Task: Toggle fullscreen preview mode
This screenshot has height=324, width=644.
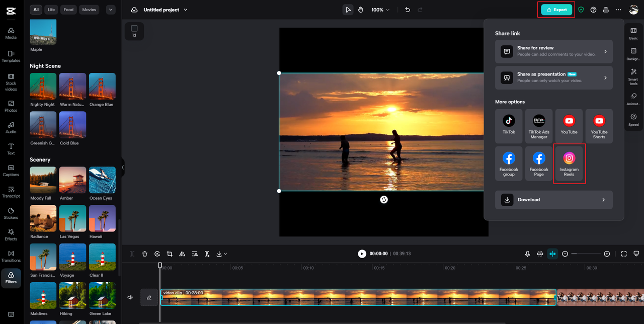Action: (x=623, y=254)
